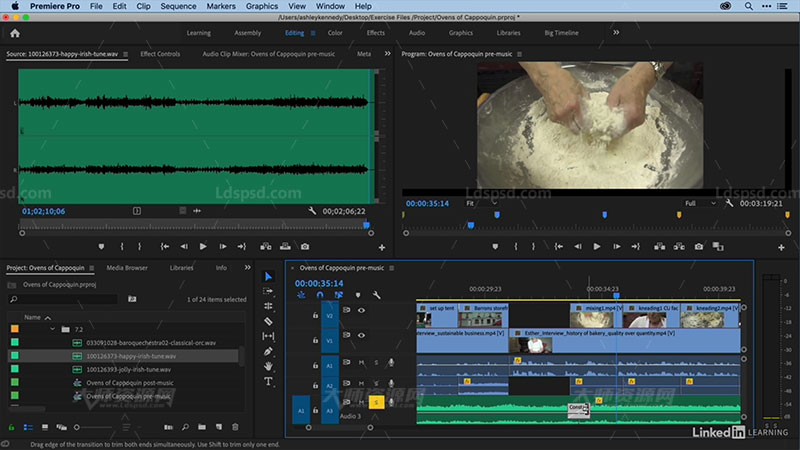Open macOS Spotlight search icon
The height and width of the screenshot is (450, 800).
point(748,6)
